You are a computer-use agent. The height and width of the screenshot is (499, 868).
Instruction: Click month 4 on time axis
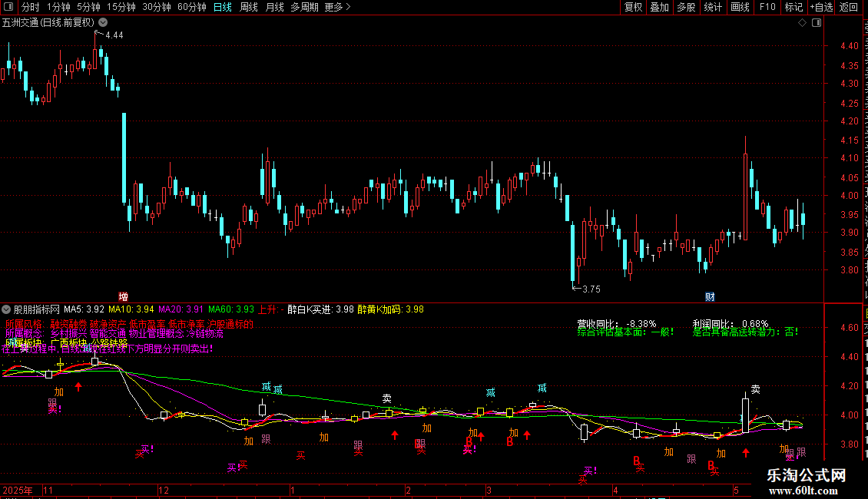[615, 490]
